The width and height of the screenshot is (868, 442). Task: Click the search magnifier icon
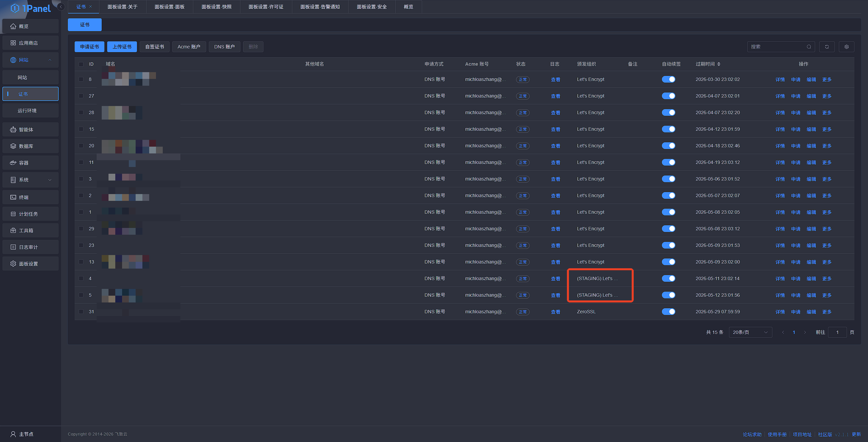tap(809, 47)
